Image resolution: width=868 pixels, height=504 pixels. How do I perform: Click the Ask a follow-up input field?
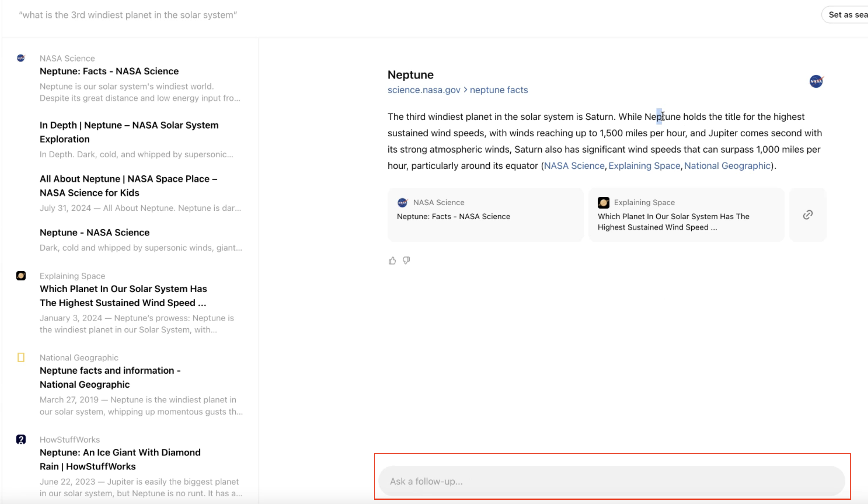(x=611, y=481)
